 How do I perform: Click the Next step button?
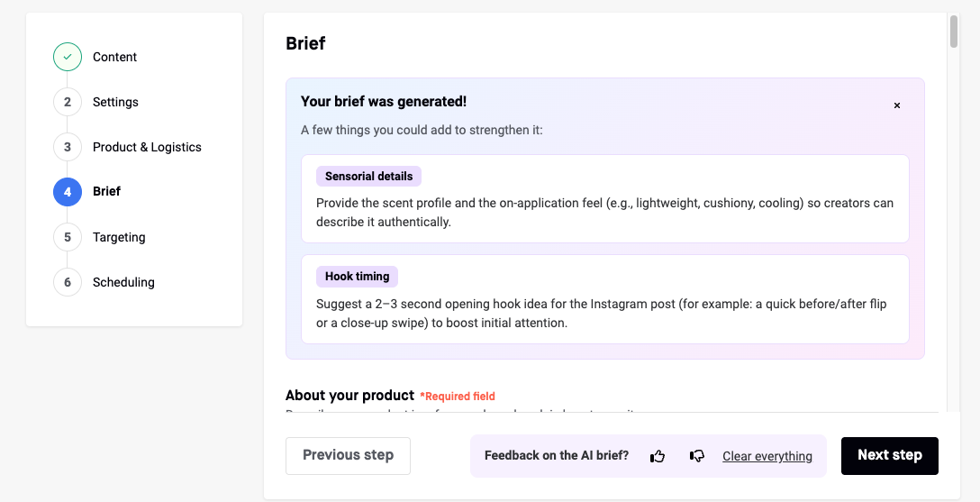889,456
